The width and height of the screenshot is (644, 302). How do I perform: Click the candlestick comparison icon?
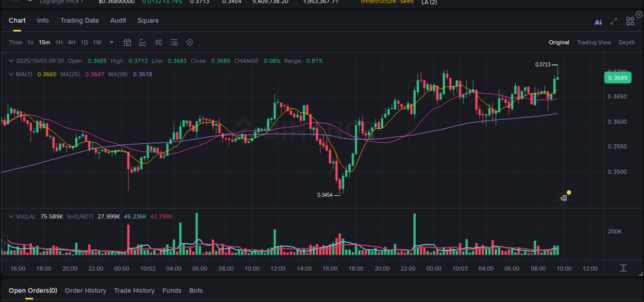pyautogui.click(x=158, y=42)
